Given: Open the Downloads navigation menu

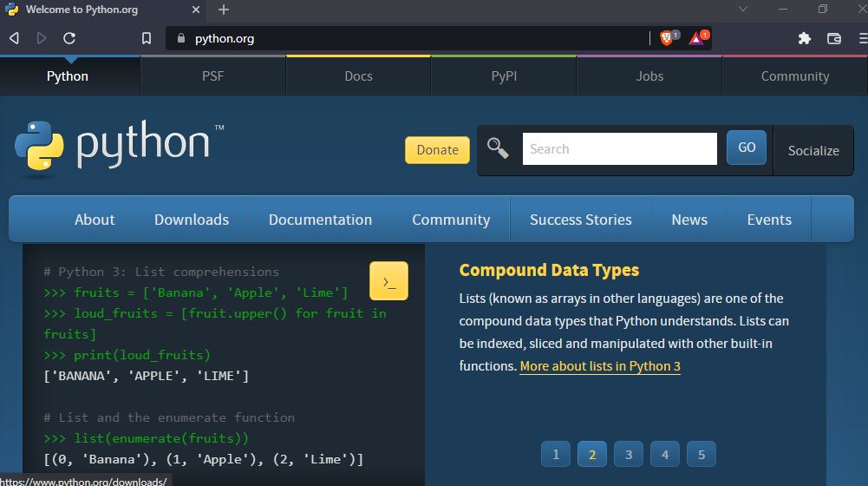Looking at the screenshot, I should pyautogui.click(x=192, y=220).
